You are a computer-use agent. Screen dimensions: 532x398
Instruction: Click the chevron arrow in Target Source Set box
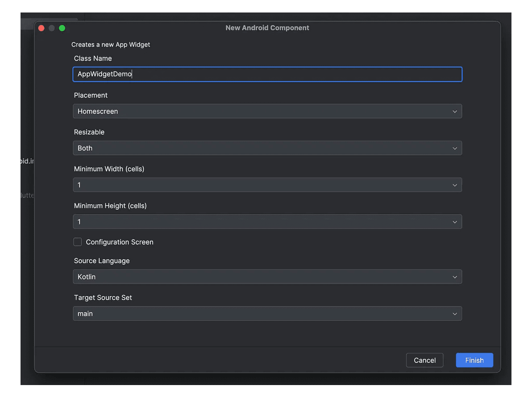[454, 314]
